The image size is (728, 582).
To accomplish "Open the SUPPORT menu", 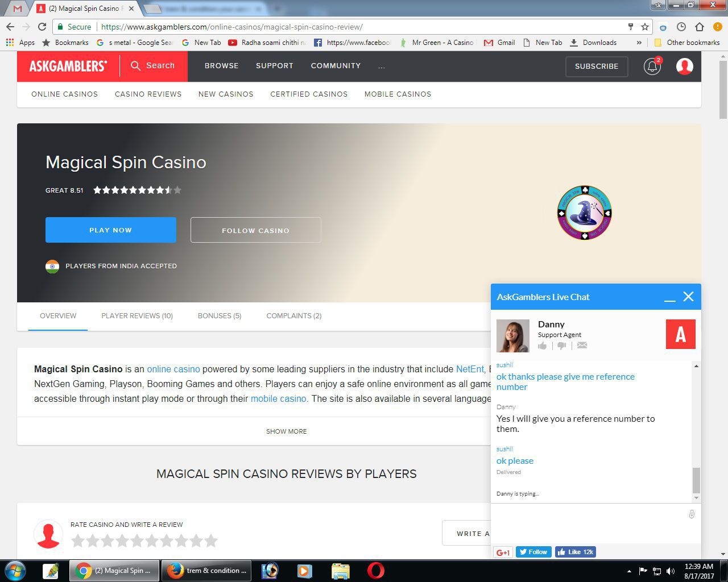I will [275, 66].
